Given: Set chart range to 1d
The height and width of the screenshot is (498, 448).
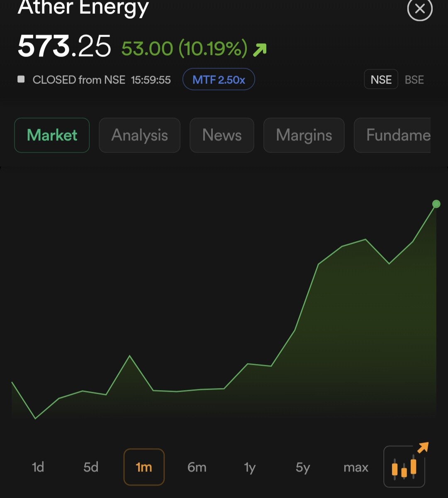Looking at the screenshot, I should coord(38,467).
